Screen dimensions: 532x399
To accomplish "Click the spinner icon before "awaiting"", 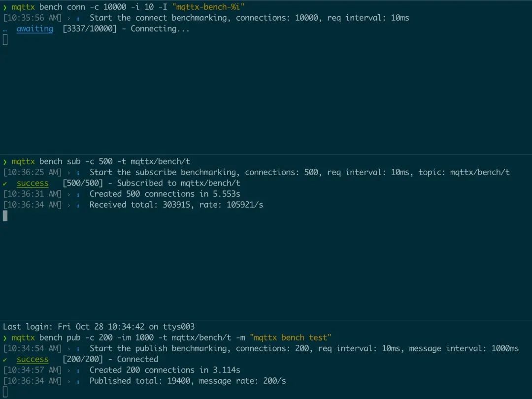I will coord(5,29).
